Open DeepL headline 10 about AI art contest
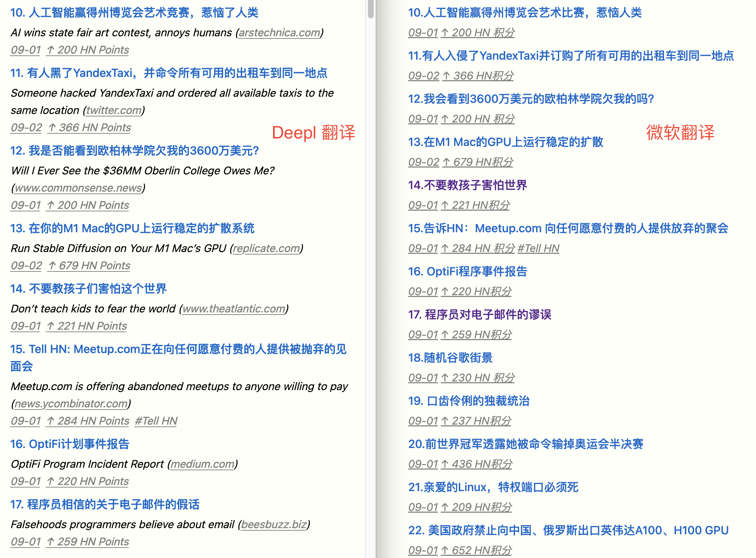This screenshot has height=558, width=756. pos(134,13)
